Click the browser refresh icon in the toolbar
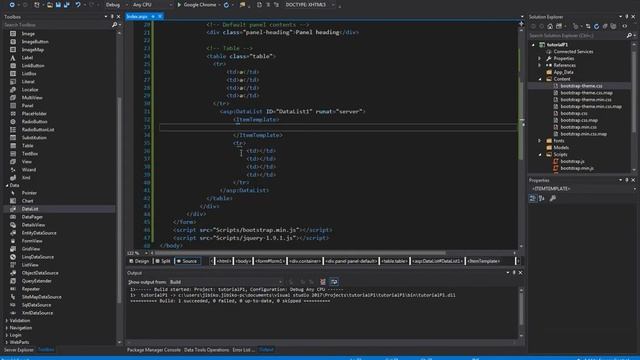 pyautogui.click(x=226, y=5)
